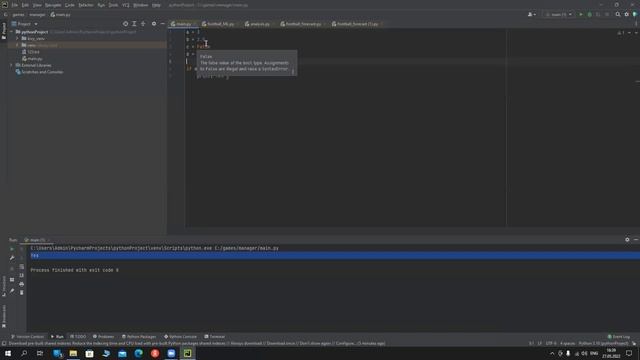Open the Run menu in menu bar
Image resolution: width=640 pixels, height=360 pixels.
coord(101,5)
